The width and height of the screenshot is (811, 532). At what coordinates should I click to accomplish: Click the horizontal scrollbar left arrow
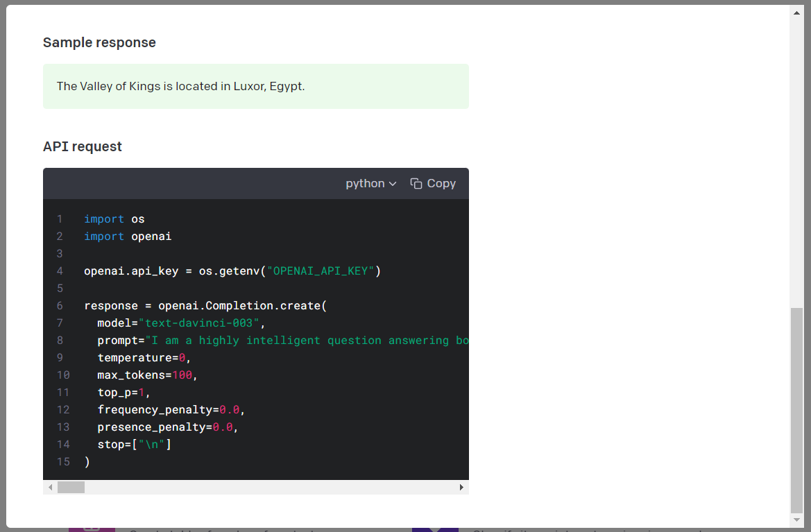50,487
